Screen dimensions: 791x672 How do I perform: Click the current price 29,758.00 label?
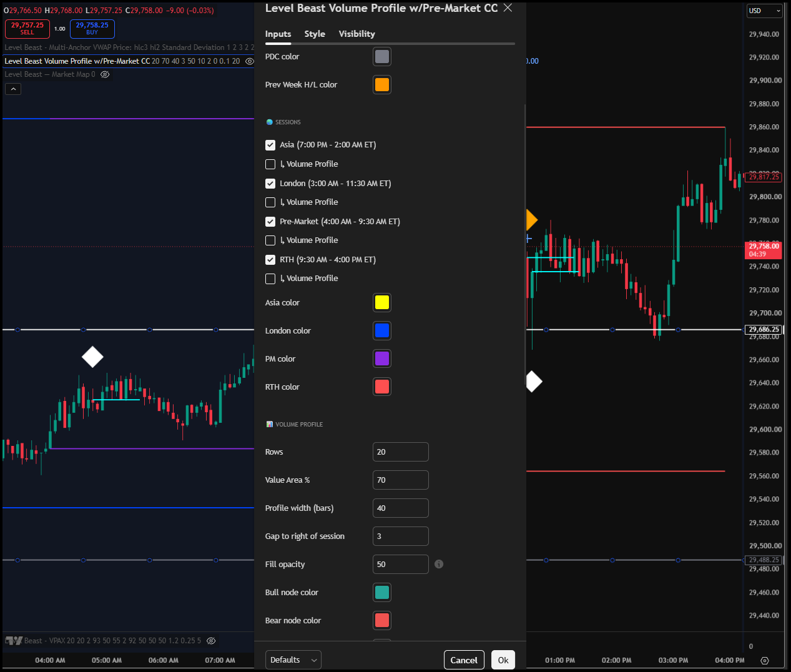pos(764,250)
